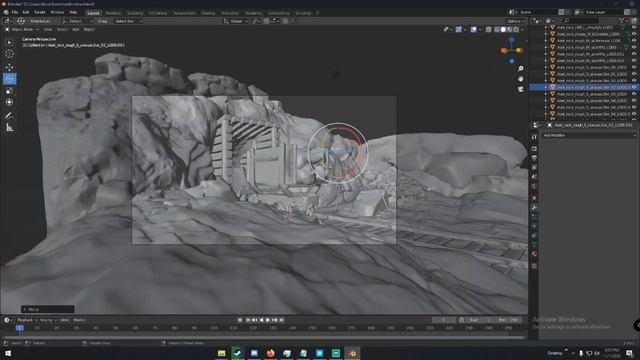Switch to the Sculpting workspace tab
Viewport: 640px width, 360px height.
point(135,13)
